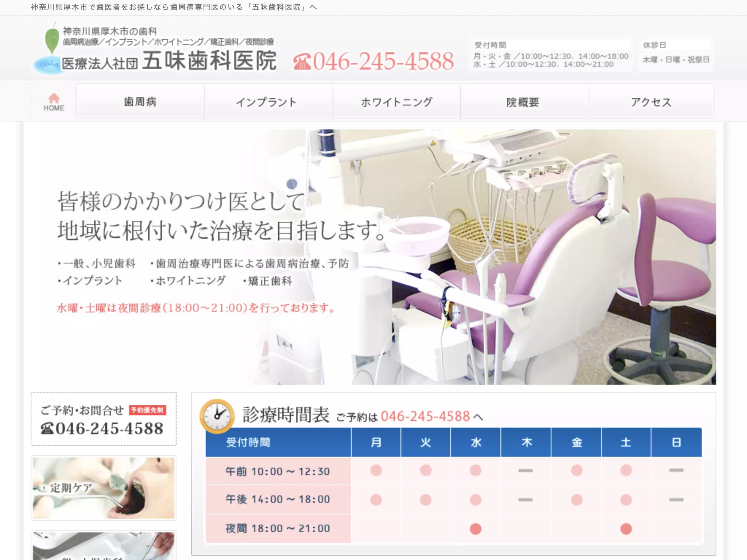Viewport: 747px width, 560px height.
Task: Click the 午後 14:00 ～ 18:00 row label
Action: click(278, 499)
